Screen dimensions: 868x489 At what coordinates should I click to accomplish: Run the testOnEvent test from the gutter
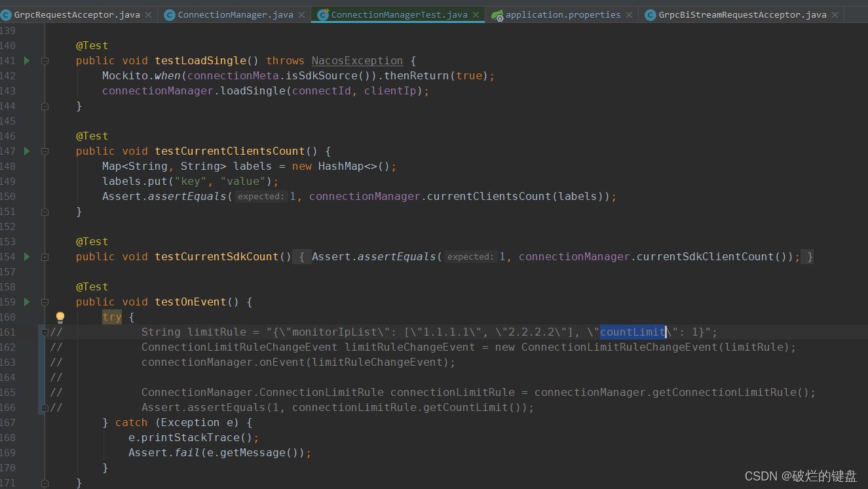click(x=26, y=302)
